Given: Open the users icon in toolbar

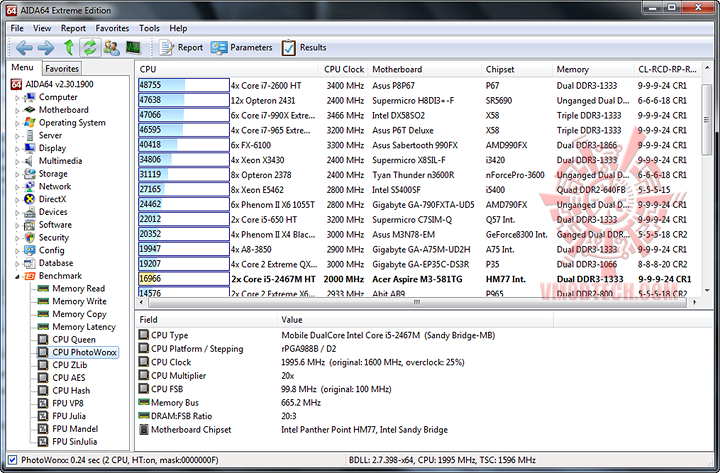Looking at the screenshot, I should (x=111, y=47).
